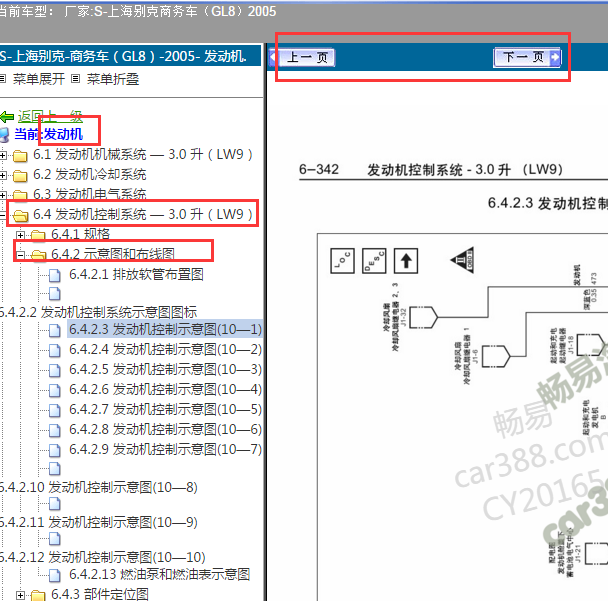This screenshot has height=601, width=608.
Task: Open 6.4.2.6 发动机控制示意图(10—4)
Action: (x=166, y=389)
